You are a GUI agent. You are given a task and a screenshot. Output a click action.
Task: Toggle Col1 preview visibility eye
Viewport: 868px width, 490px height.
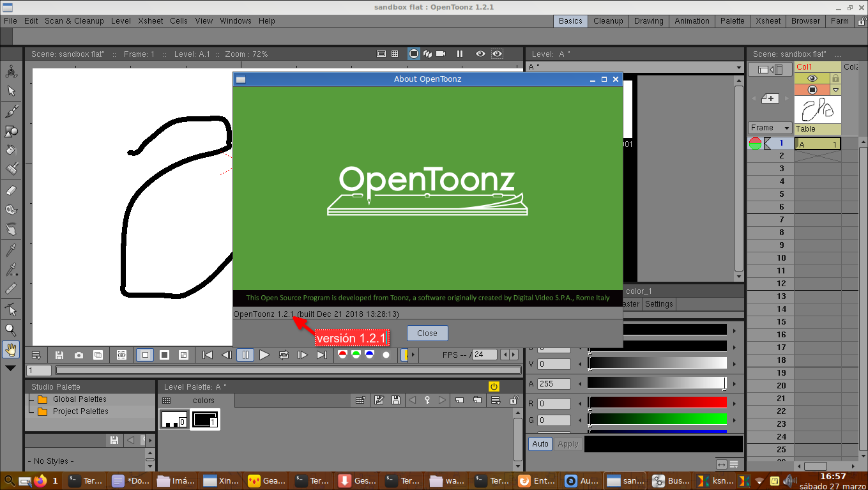click(x=812, y=78)
